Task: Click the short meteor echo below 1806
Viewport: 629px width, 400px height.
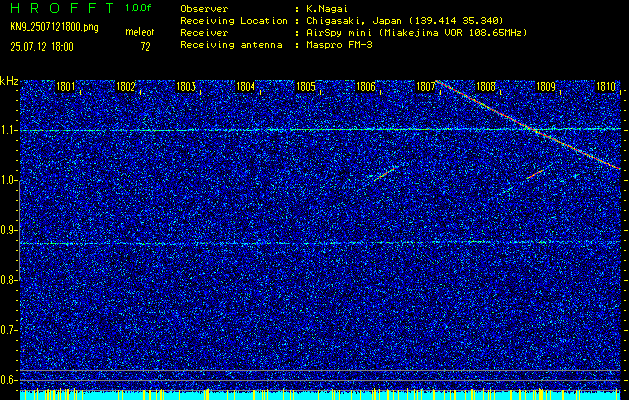Action: 386,173
